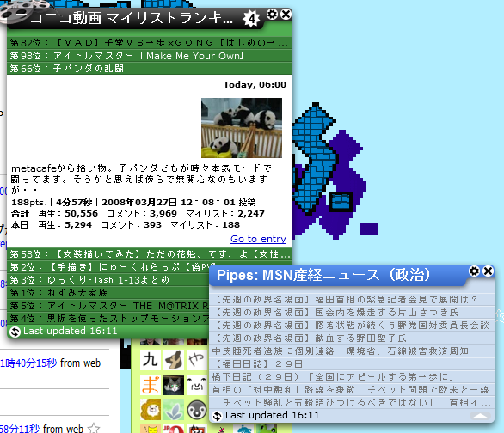Click the lion avatar icon
The width and height of the screenshot is (504, 433).
pyautogui.click(x=151, y=410)
